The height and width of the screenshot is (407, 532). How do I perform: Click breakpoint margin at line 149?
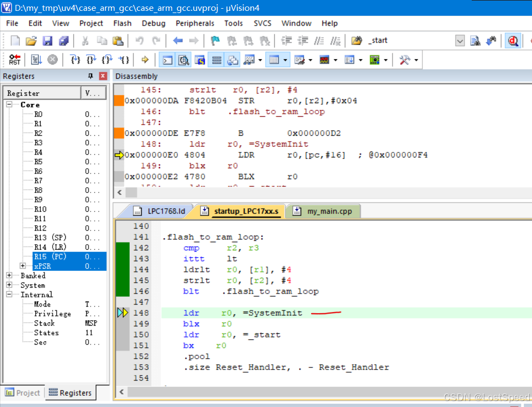pos(123,323)
